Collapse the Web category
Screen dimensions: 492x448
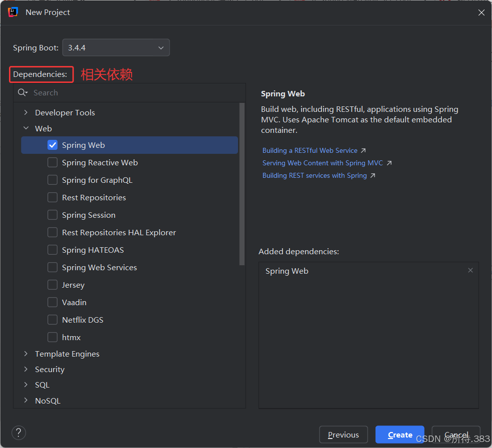click(25, 128)
